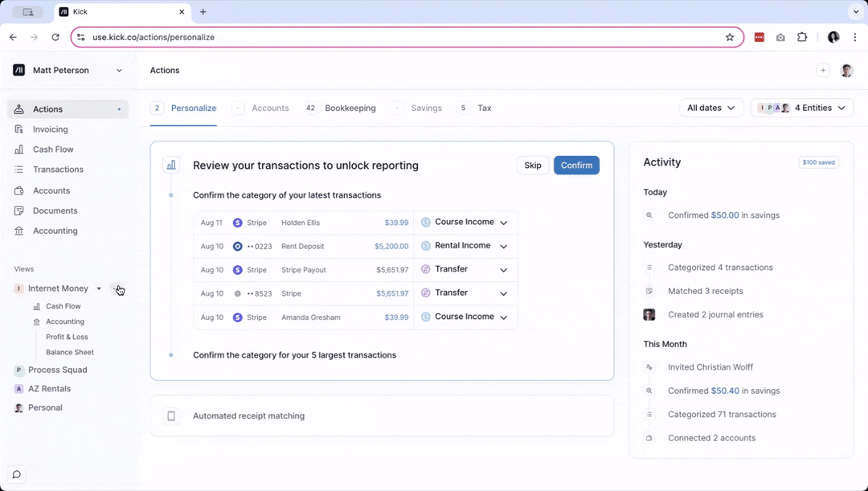Click the add button in top header

pyautogui.click(x=822, y=71)
